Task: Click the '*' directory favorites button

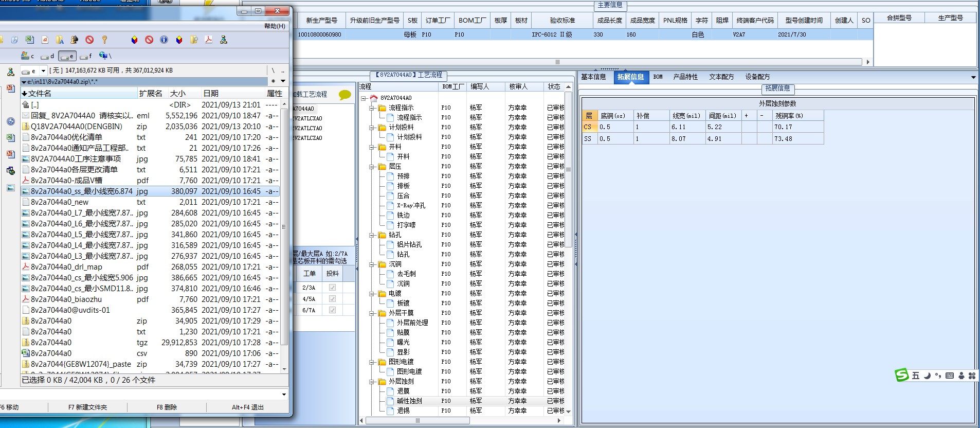Action: pyautogui.click(x=273, y=81)
